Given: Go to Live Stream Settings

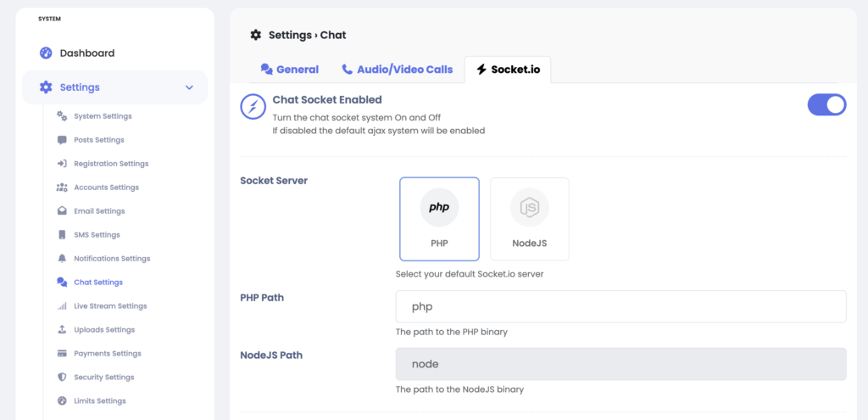Looking at the screenshot, I should point(110,306).
